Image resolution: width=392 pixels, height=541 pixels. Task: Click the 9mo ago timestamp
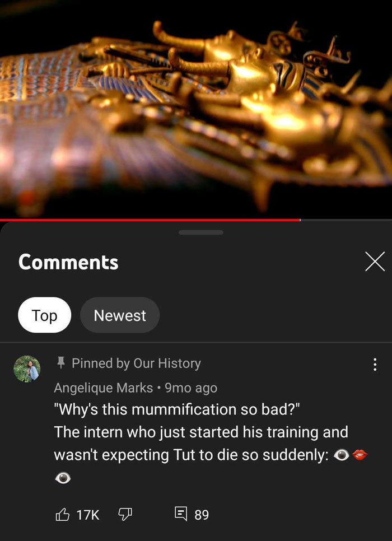pyautogui.click(x=191, y=388)
